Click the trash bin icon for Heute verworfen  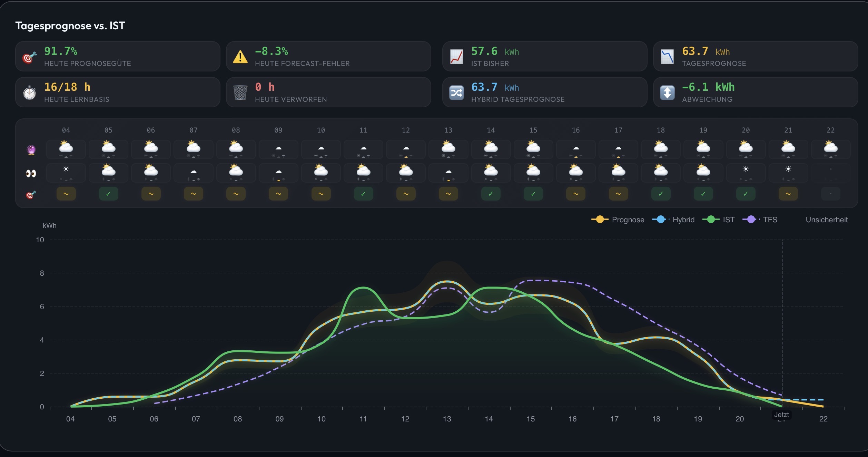240,93
